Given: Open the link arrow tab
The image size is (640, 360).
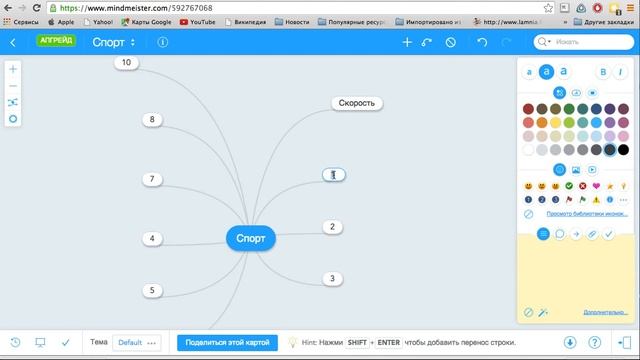Looking at the screenshot, I should [576, 234].
